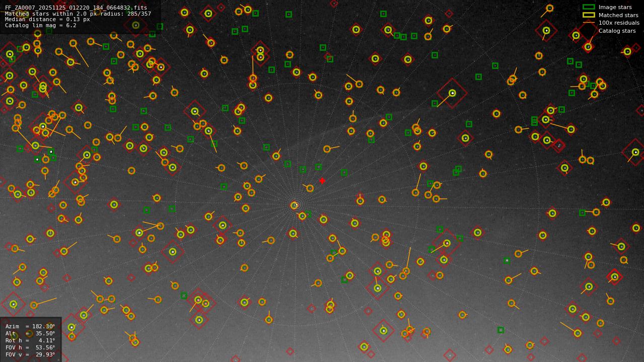Select the 'Matched stars' legend label
The width and height of the screenshot is (644, 362).
618,15
